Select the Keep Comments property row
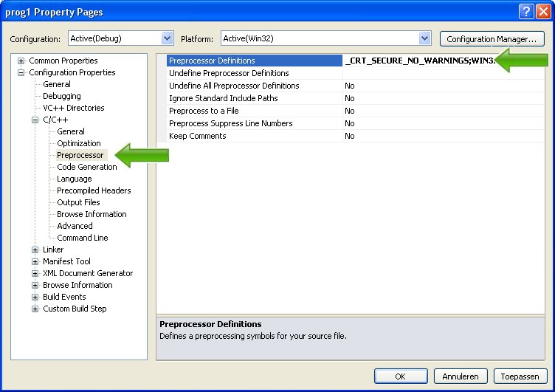 [197, 136]
